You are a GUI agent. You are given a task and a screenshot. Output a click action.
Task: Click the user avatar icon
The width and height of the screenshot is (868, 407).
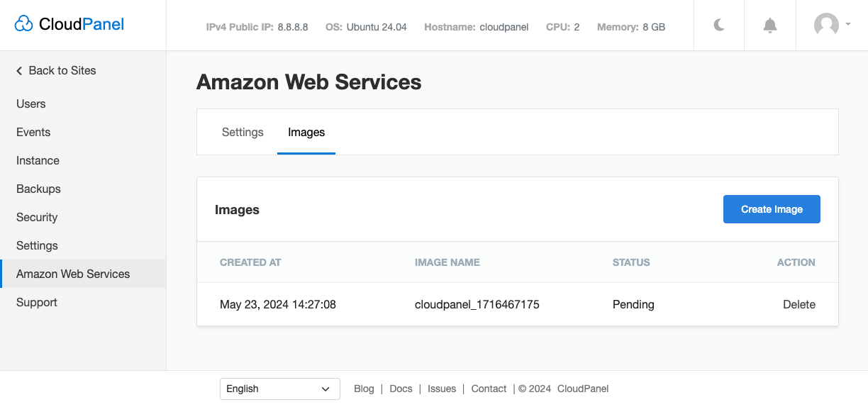(826, 26)
